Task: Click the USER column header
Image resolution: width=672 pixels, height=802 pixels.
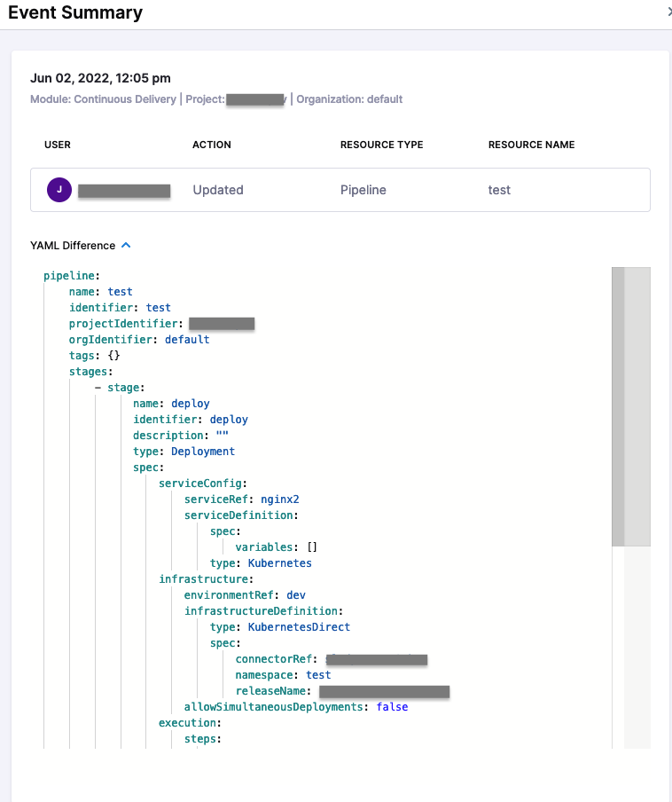Action: [x=58, y=145]
